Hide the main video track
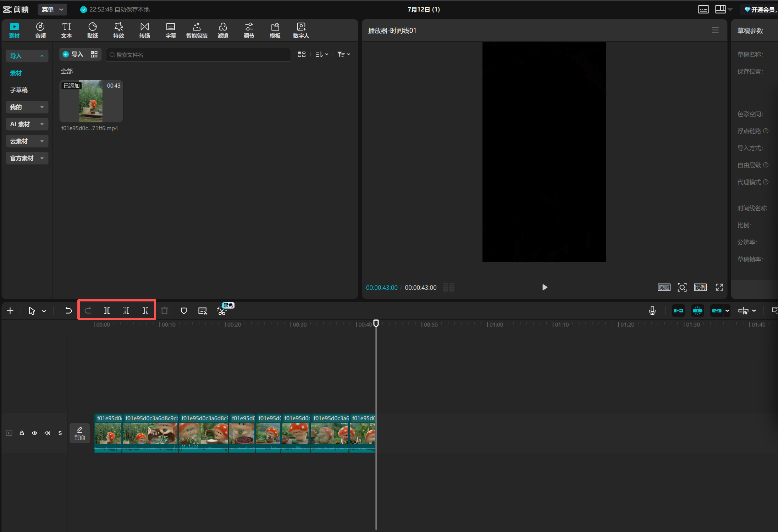Image resolution: width=778 pixels, height=532 pixels. coord(34,433)
